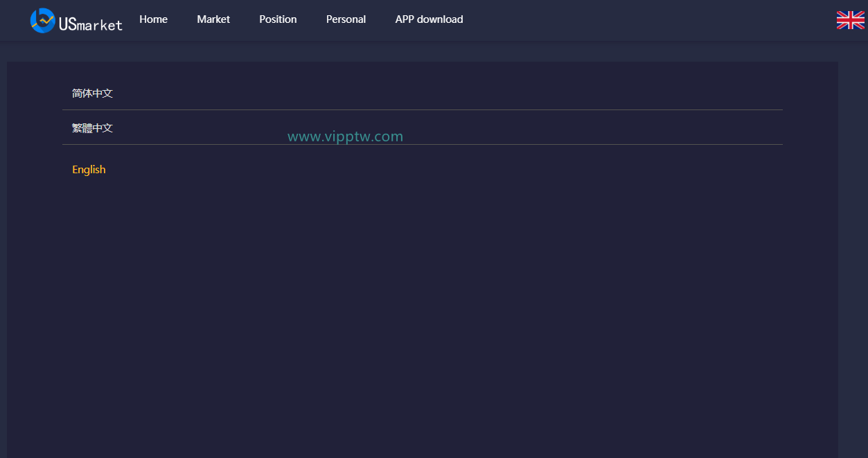Open the Position page
Image resolution: width=868 pixels, height=458 pixels.
(x=278, y=19)
